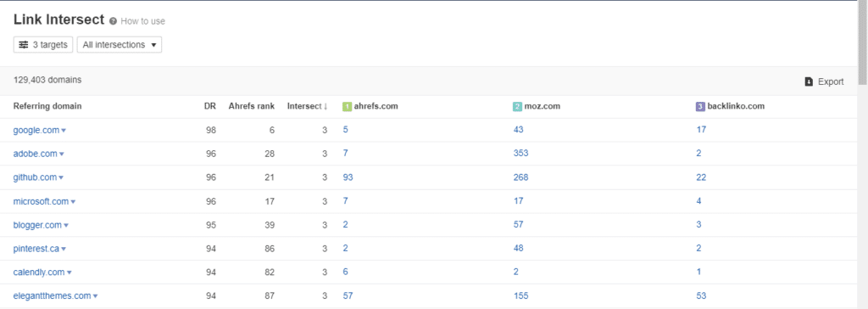Click the ahrefs.com column header
The image size is (868, 309).
click(376, 106)
